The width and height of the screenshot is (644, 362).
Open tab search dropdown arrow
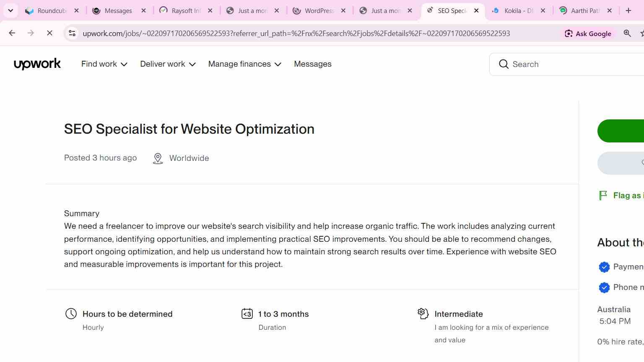[x=10, y=10]
